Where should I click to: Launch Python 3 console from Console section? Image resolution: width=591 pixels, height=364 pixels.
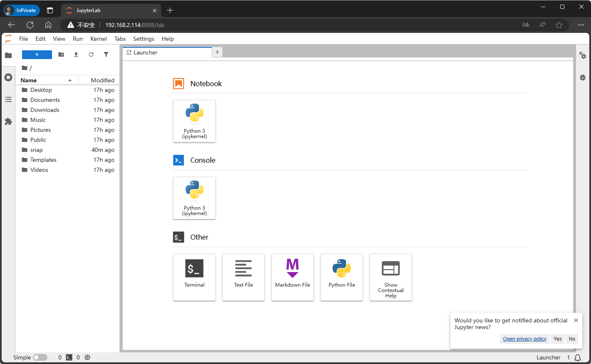[194, 198]
